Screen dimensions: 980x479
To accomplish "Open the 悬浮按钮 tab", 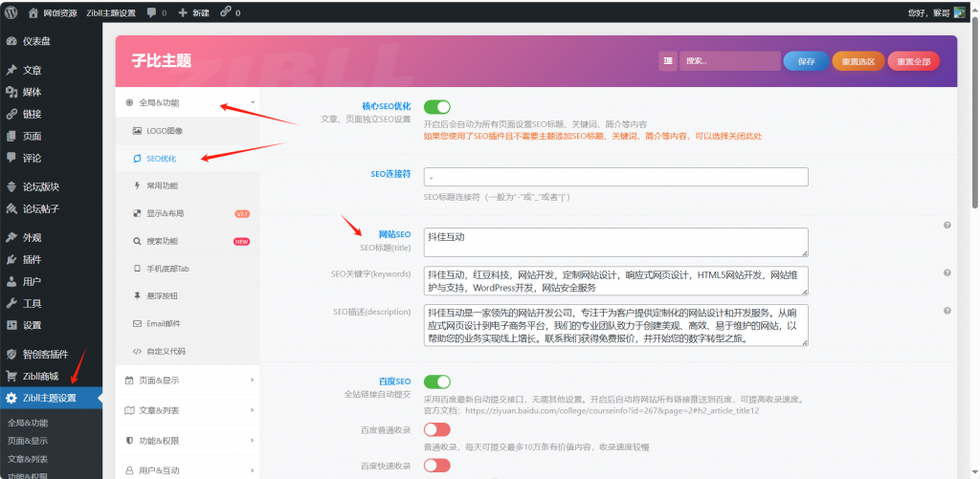I will [x=188, y=296].
